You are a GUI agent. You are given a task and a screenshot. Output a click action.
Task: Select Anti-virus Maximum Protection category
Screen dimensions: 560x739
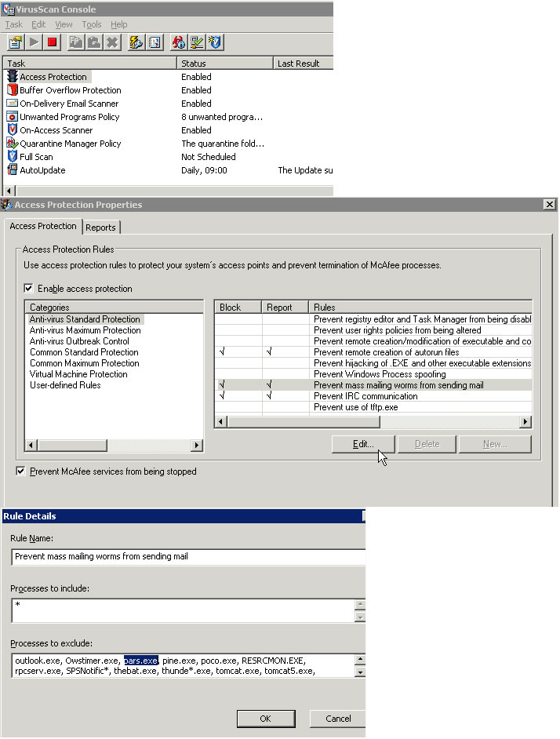85,330
